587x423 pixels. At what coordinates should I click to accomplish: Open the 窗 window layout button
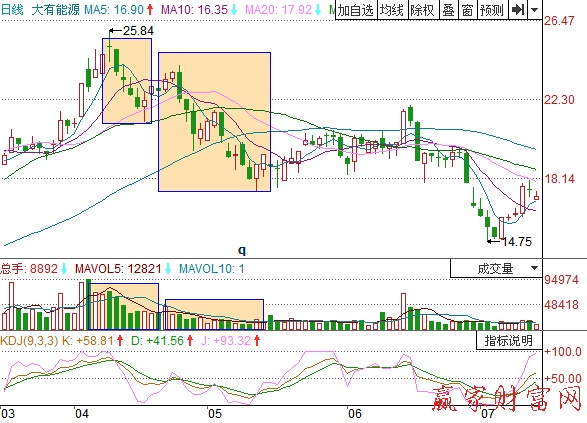tap(468, 10)
